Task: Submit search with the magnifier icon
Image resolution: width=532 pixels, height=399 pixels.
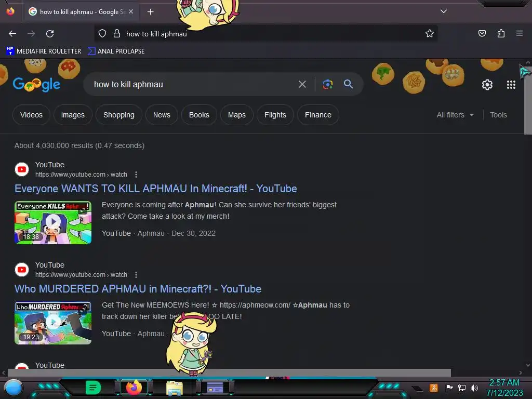Action: (x=348, y=84)
